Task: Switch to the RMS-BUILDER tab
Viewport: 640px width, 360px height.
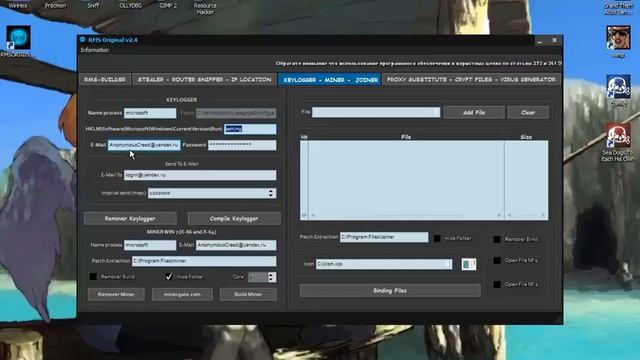Action: click(105, 79)
